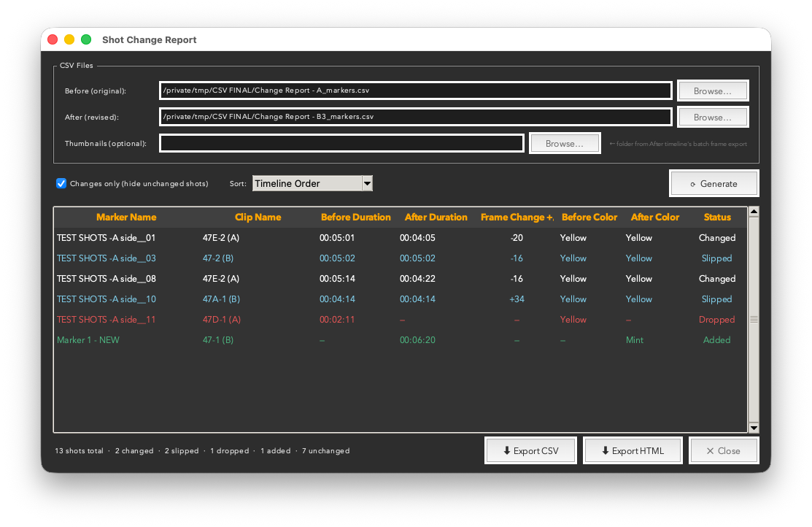Image resolution: width=812 pixels, height=527 pixels.
Task: Select row TEST SHOTS -A side__08
Action: pyautogui.click(x=401, y=279)
